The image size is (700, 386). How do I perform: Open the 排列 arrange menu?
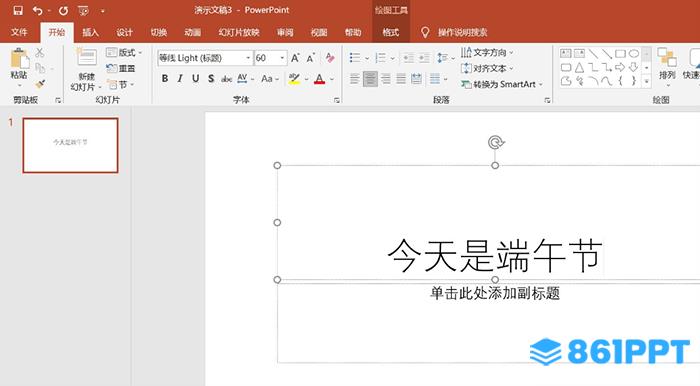pyautogui.click(x=667, y=67)
